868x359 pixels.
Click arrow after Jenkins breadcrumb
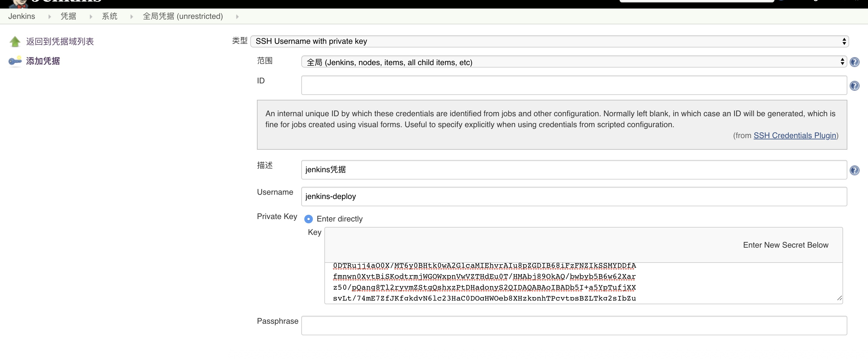[50, 16]
